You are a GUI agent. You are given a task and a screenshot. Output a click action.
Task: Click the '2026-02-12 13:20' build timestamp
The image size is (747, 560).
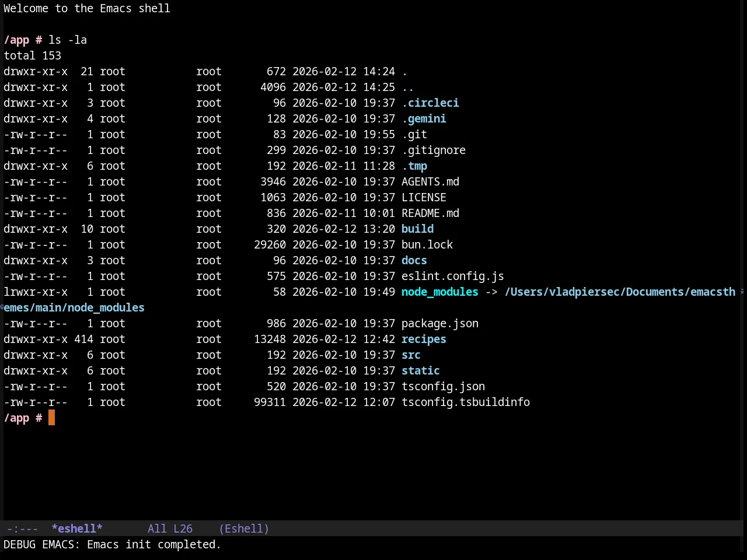(344, 229)
